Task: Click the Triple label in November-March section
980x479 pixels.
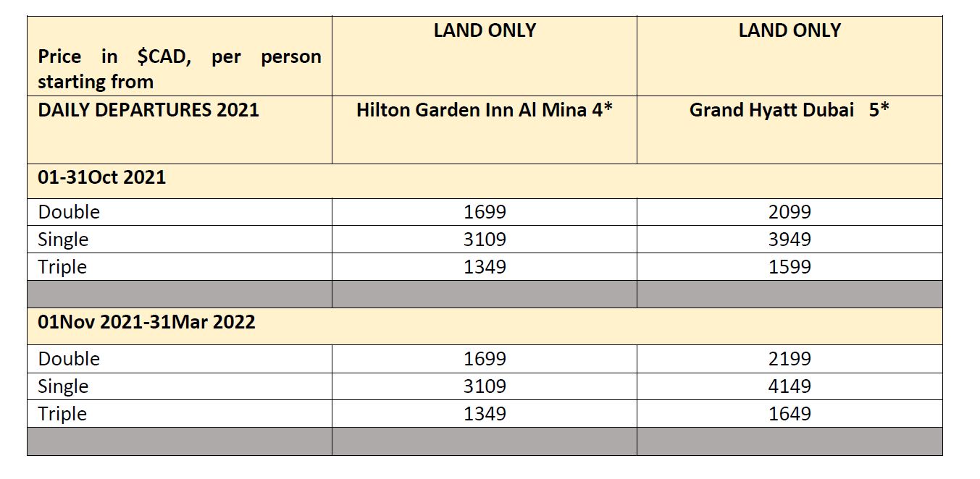Action: click(x=62, y=414)
